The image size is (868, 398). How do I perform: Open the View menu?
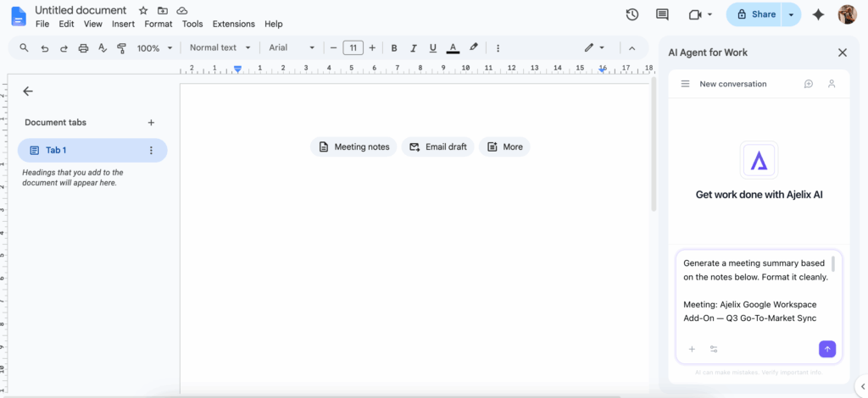click(93, 24)
